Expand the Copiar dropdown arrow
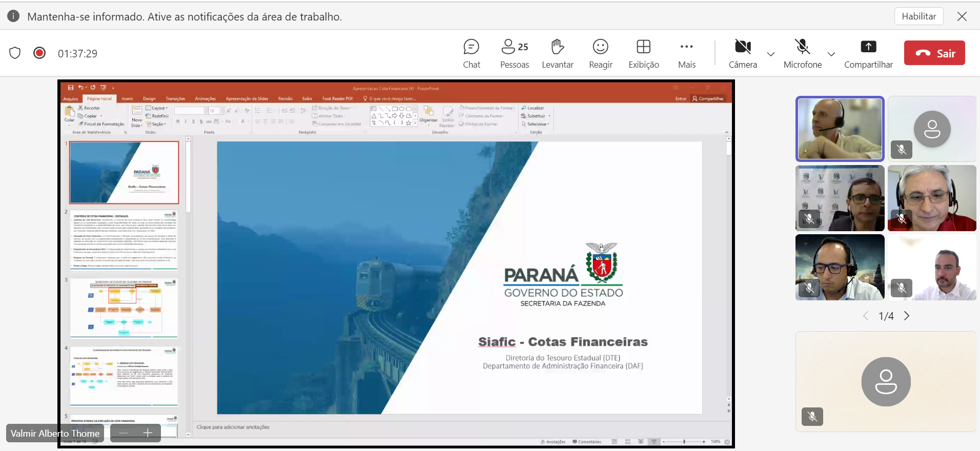 click(101, 116)
